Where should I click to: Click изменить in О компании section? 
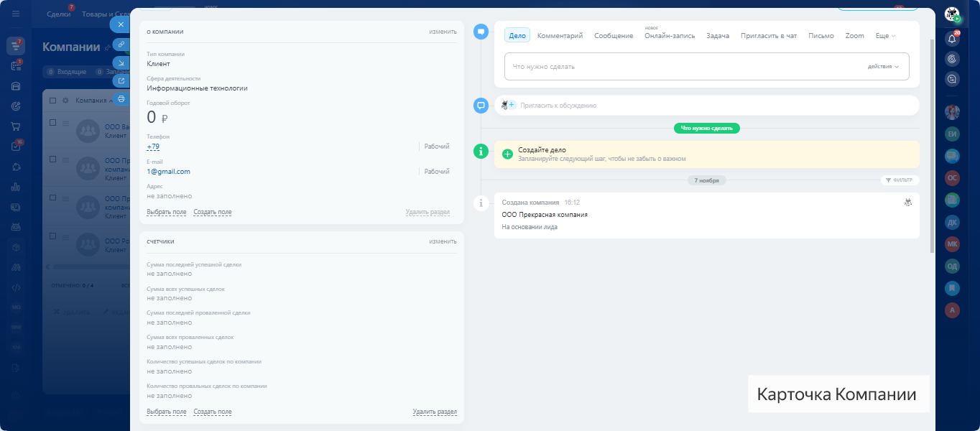point(443,32)
